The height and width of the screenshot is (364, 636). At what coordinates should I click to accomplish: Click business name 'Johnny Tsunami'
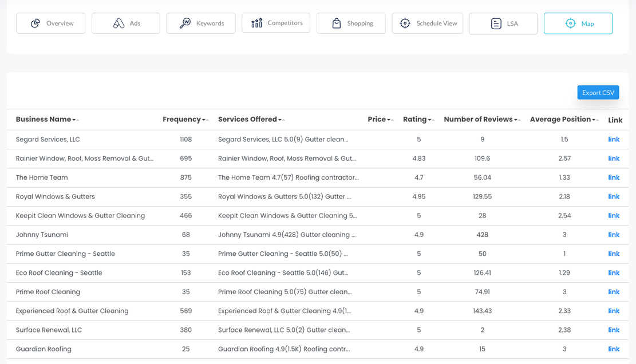42,235
